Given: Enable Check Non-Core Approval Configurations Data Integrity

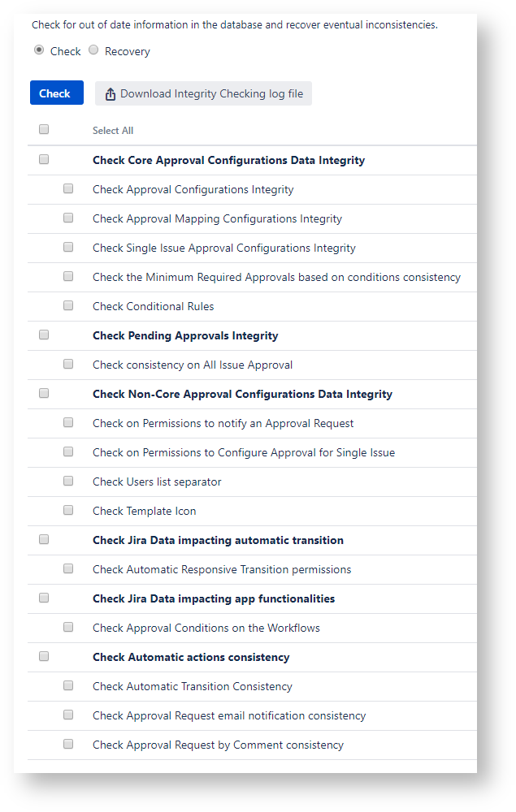Looking at the screenshot, I should pos(44,393).
